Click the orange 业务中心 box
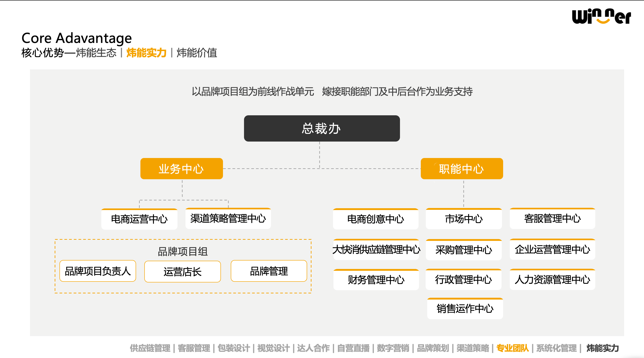Screen dimensions: 644x358 pyautogui.click(x=182, y=168)
